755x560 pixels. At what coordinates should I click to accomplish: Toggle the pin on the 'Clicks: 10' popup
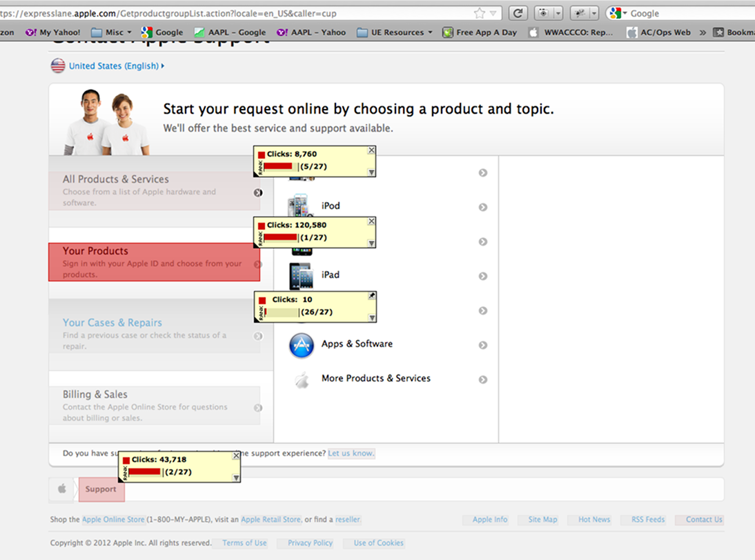371,296
